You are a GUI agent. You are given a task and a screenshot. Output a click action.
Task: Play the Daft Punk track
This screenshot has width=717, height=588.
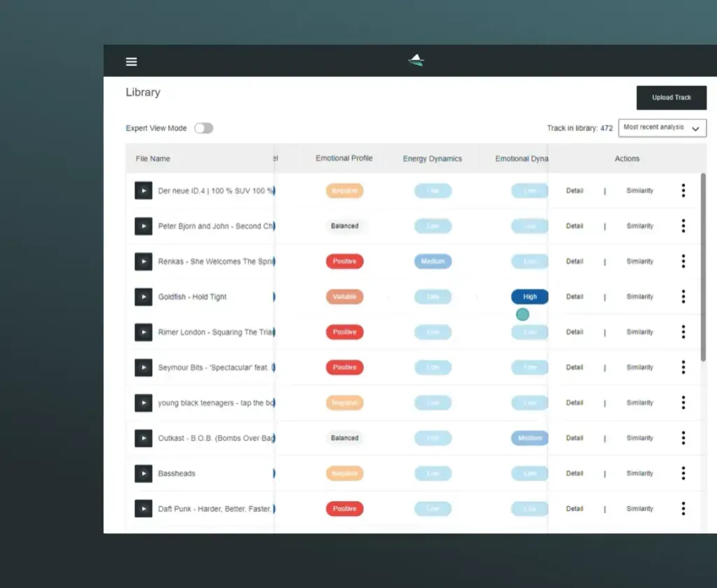coord(143,508)
